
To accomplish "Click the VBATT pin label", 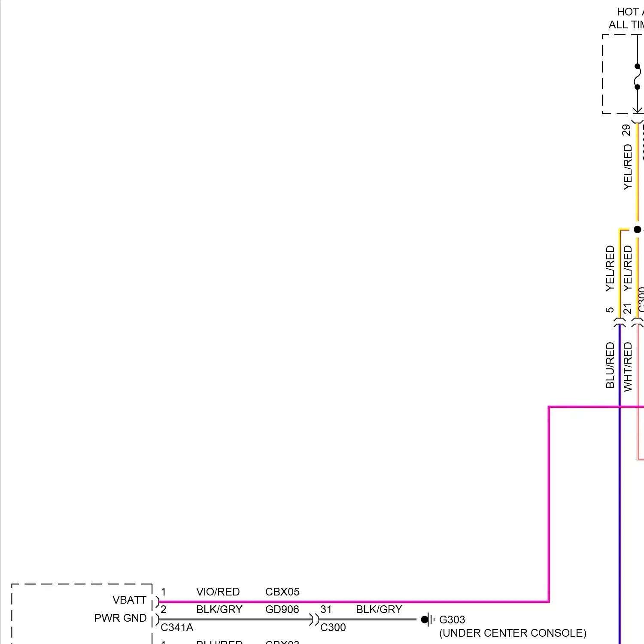I will click(x=129, y=600).
